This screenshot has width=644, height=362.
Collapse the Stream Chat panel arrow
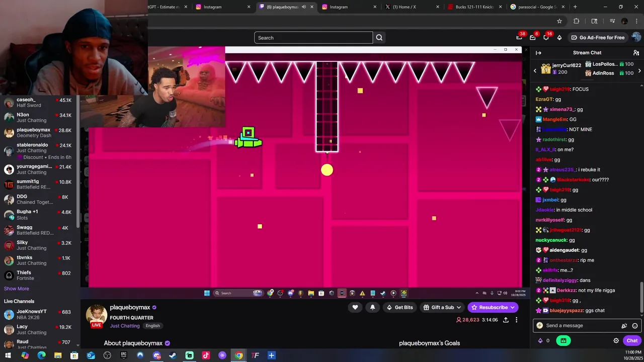[538, 53]
